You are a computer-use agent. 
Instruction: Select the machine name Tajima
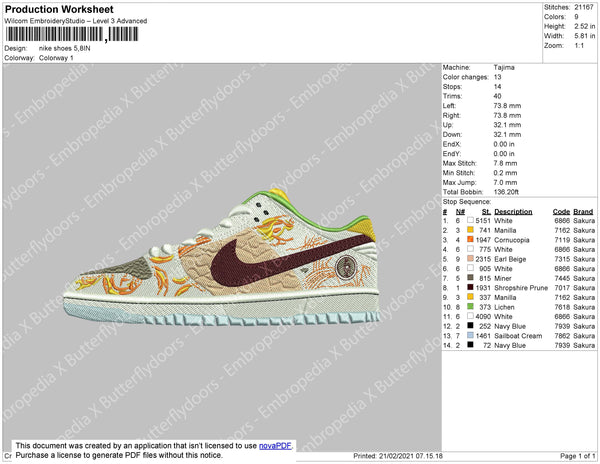(x=504, y=67)
